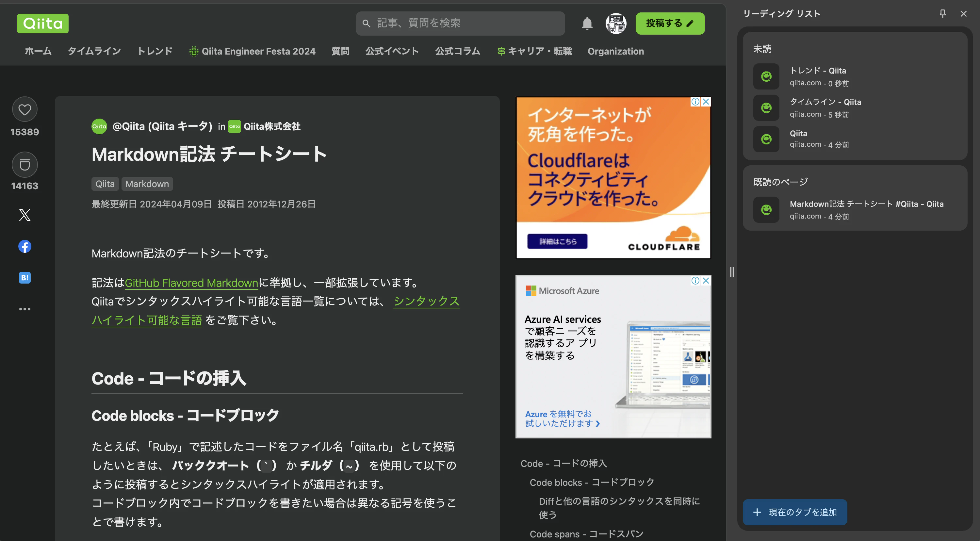Open 公式イベント tab
This screenshot has width=980, height=541.
pos(392,51)
